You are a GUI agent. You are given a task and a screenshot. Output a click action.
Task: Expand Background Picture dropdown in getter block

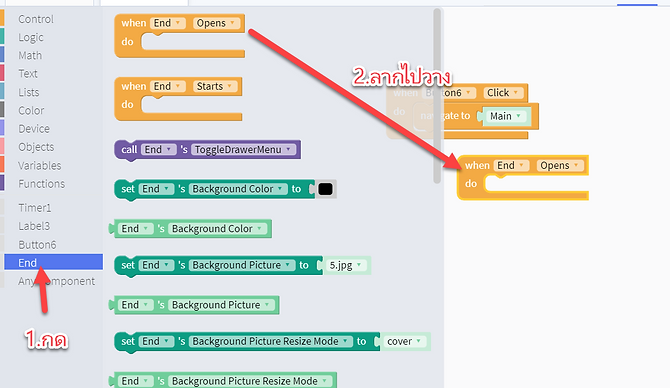221,305
